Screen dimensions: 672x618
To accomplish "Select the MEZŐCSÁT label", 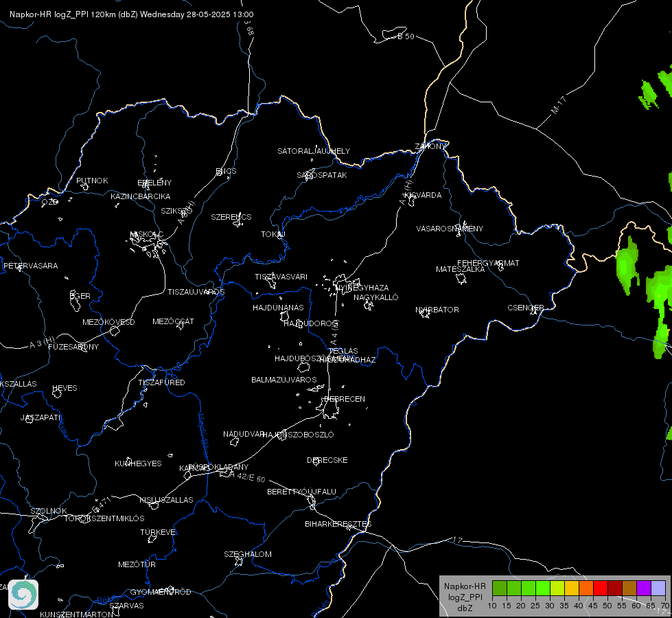I will pos(174,321).
